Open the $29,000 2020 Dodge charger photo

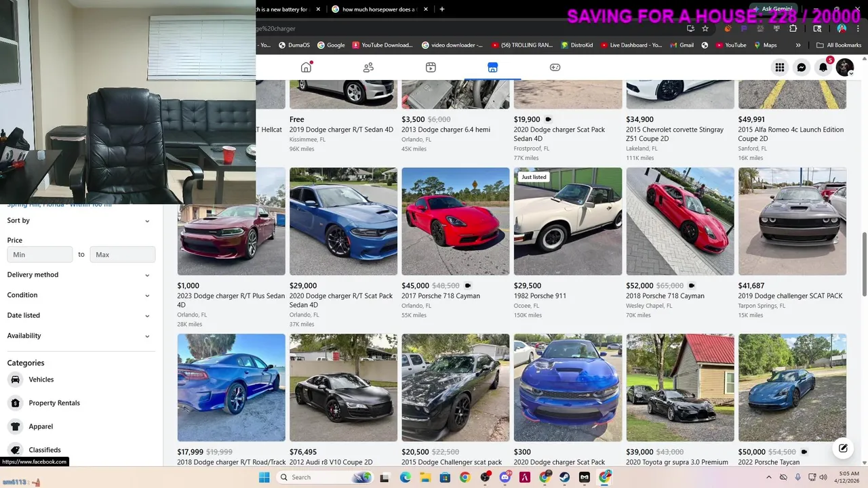pos(343,221)
